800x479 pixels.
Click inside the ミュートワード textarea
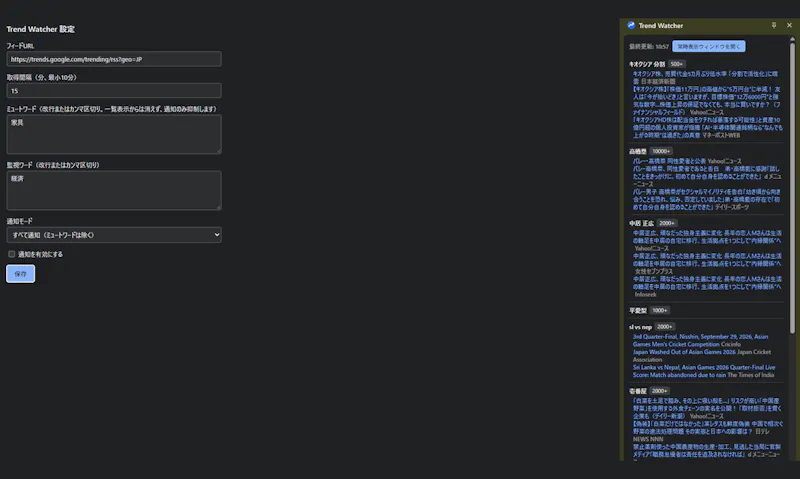tap(114, 134)
